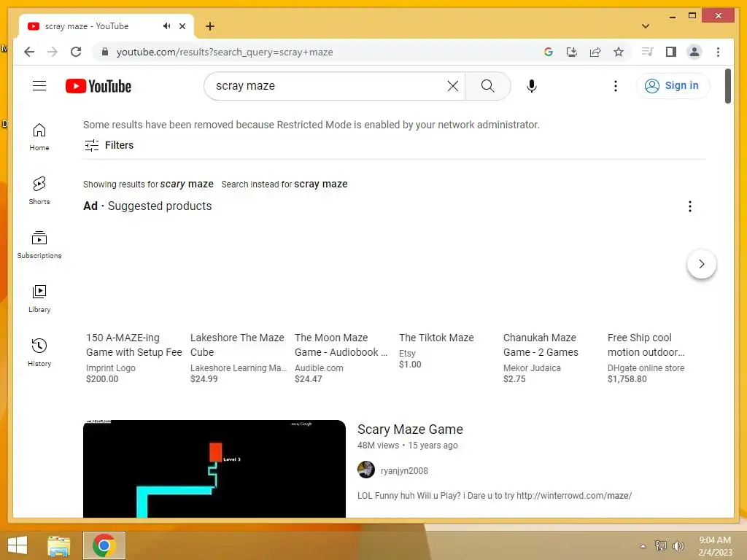Search instead for scray maze
The image size is (747, 560).
321,184
